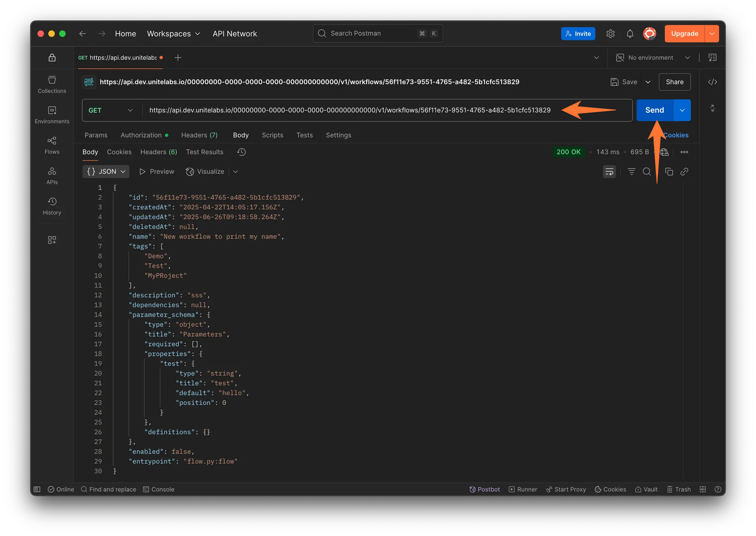Go forward with the right arrow
The image size is (756, 536).
pos(102,34)
